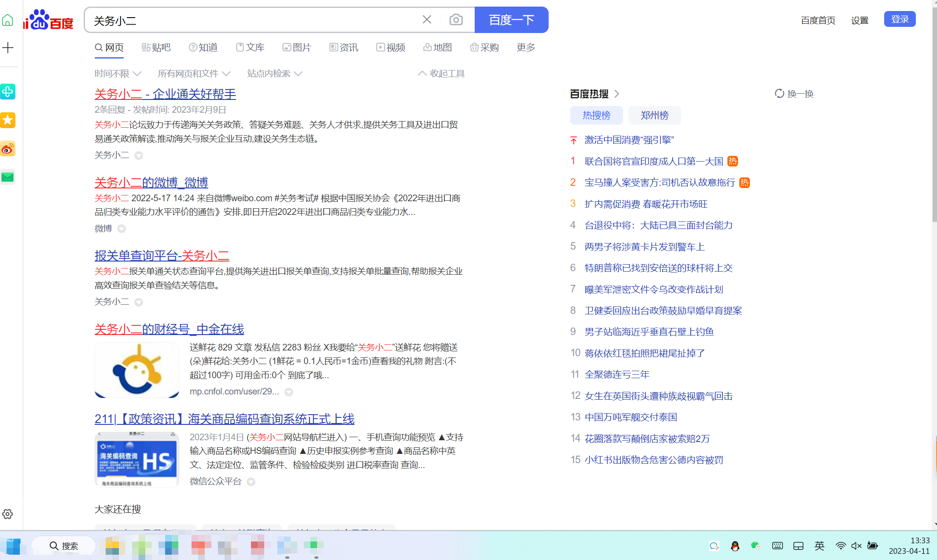Expand the arrow next to the 微博 source
The width and height of the screenshot is (937, 560).
coord(122,228)
